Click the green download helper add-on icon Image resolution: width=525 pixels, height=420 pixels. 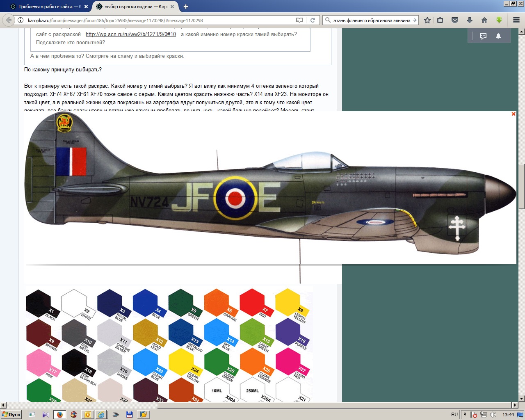point(499,20)
